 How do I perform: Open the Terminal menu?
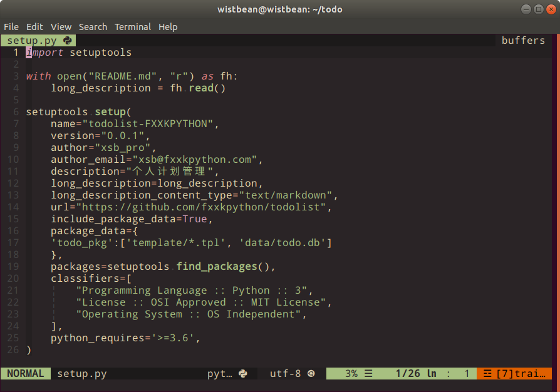[x=133, y=27]
